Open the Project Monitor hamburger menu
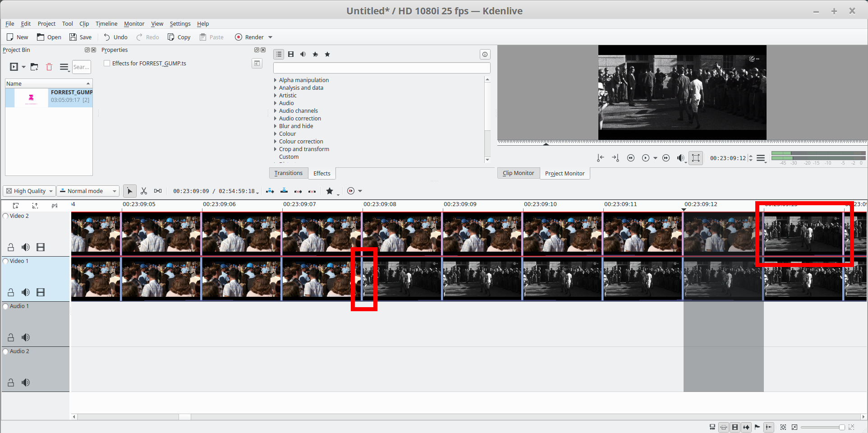The image size is (868, 433). click(x=761, y=158)
